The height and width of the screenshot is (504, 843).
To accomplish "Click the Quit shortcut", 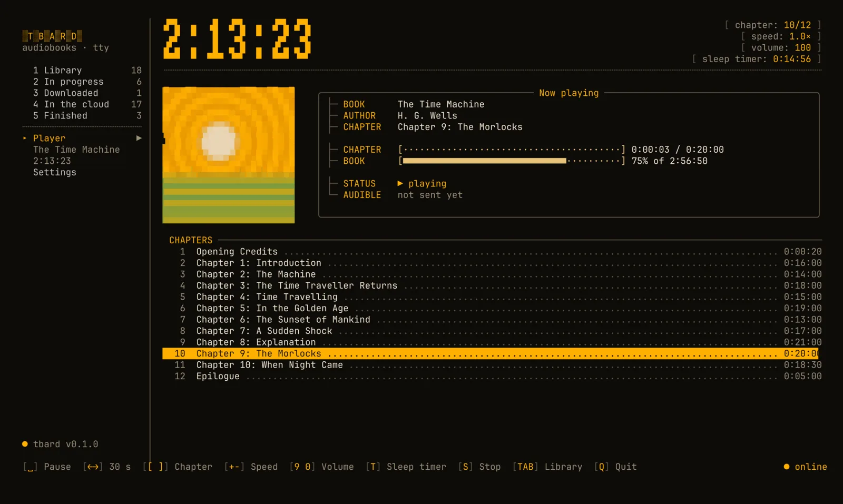I will 615,467.
